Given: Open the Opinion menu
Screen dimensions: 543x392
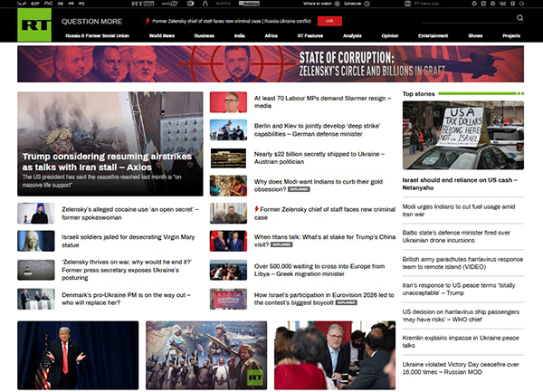Looking at the screenshot, I should tap(390, 35).
